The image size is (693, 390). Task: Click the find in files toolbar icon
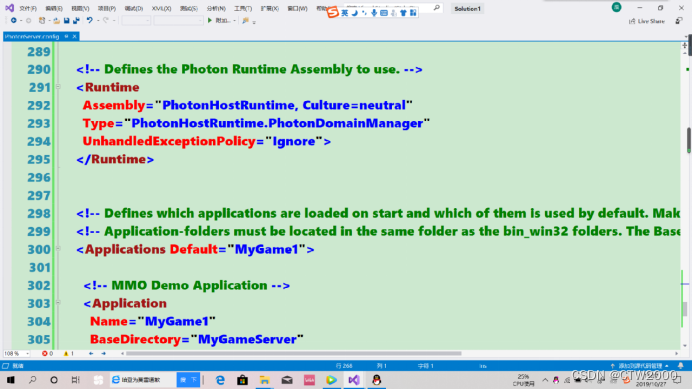245,20
